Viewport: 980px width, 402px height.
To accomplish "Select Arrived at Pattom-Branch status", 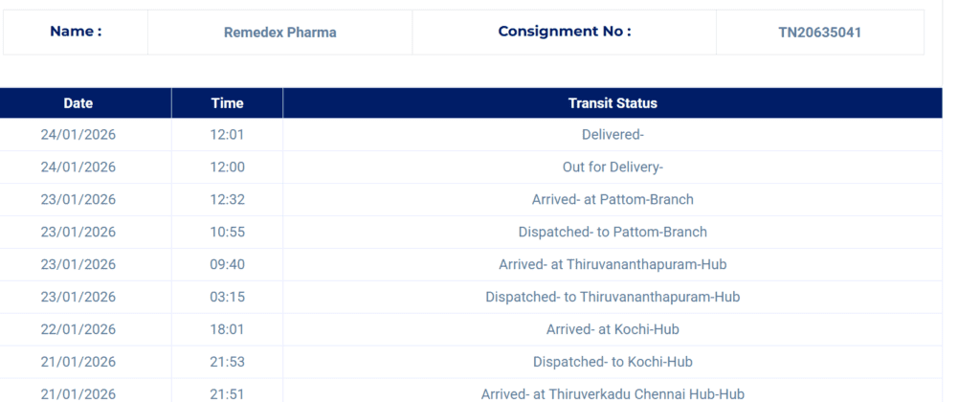I will point(612,200).
